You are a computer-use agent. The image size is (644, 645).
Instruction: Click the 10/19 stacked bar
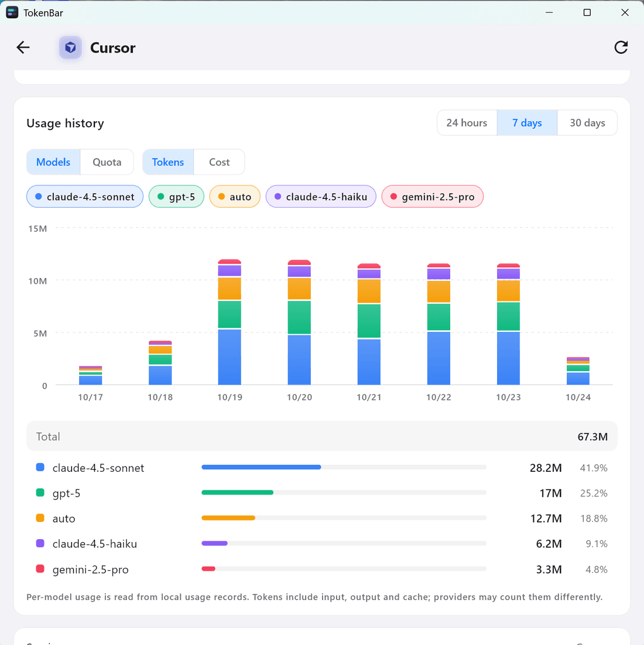click(229, 322)
